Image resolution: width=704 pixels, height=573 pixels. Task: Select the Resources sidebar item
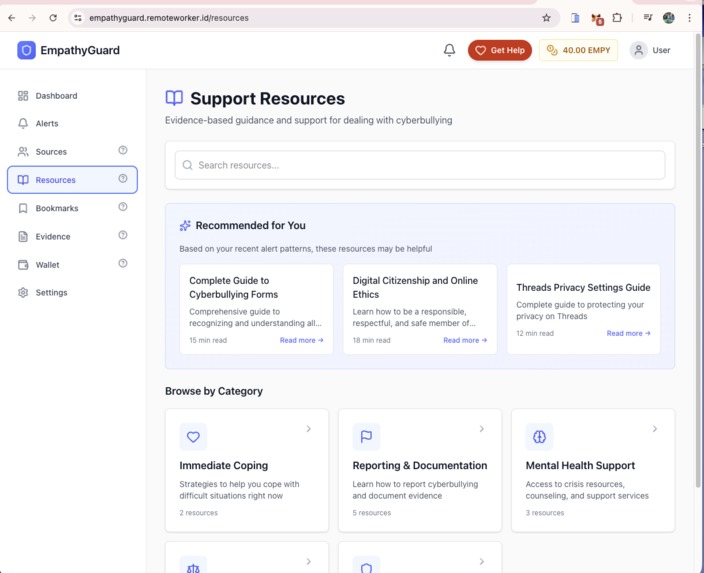pyautogui.click(x=72, y=180)
